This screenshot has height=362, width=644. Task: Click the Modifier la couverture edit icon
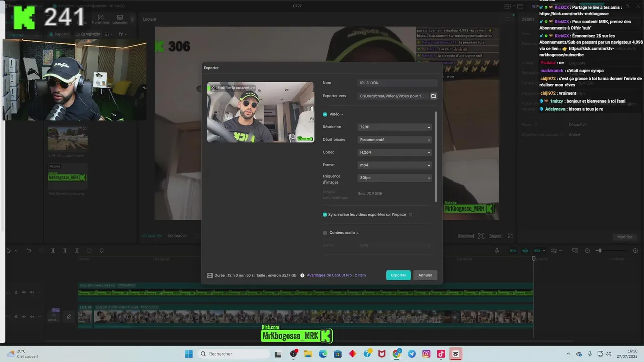pos(213,88)
